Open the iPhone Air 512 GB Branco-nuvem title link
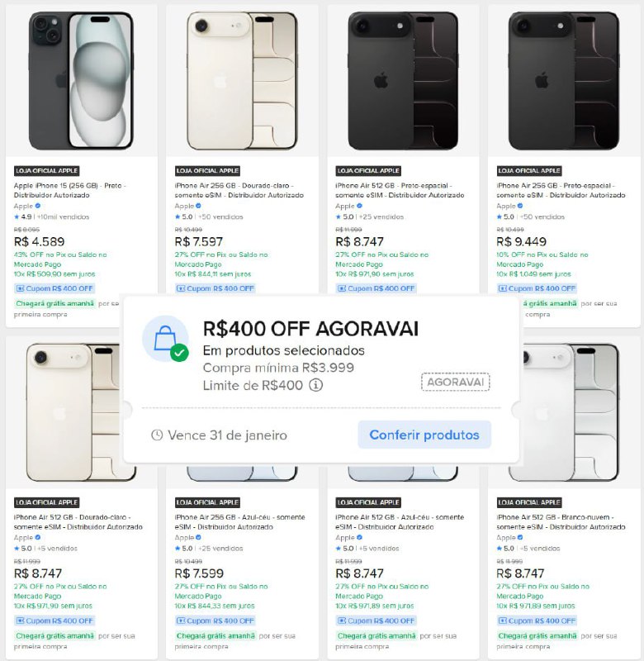Screen dimensions: 644x661 (561, 522)
